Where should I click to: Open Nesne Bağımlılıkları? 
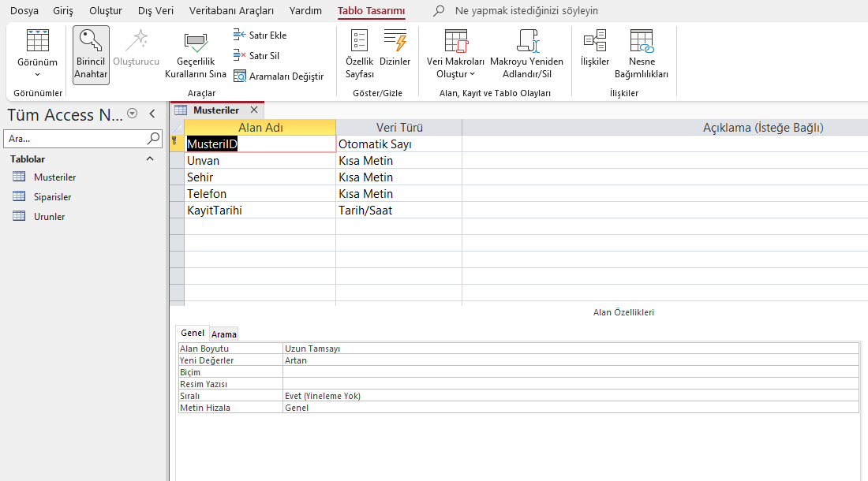tap(641, 54)
